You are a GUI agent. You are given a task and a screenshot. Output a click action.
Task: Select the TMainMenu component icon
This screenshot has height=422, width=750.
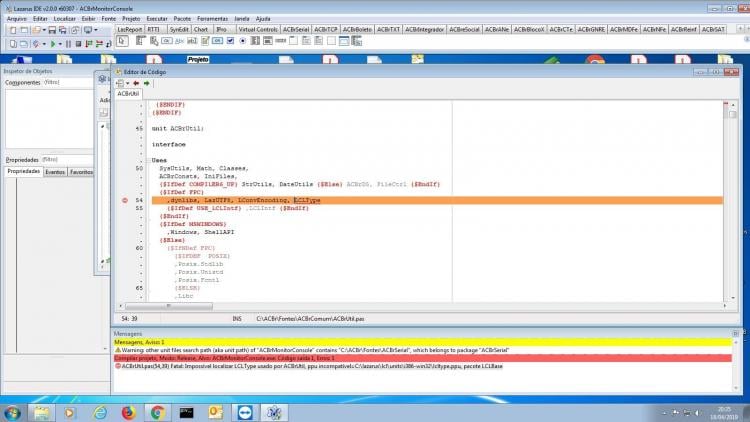click(x=141, y=41)
